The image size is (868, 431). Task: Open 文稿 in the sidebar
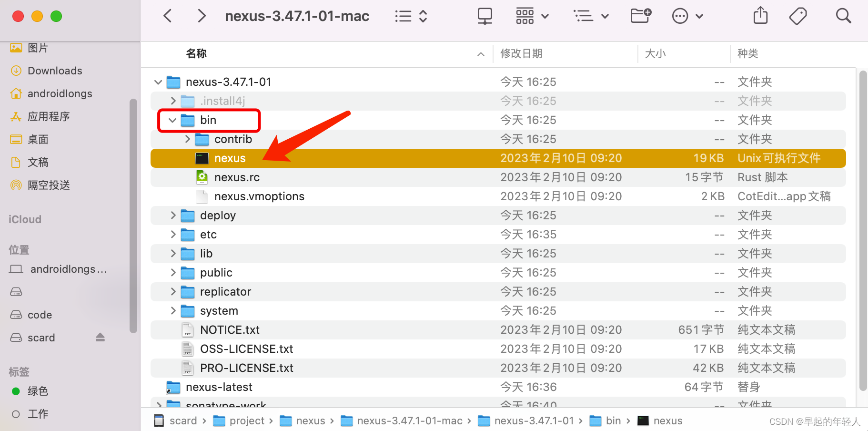pos(38,162)
